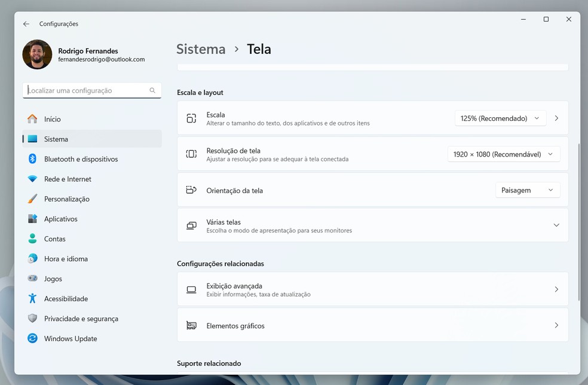The image size is (588, 385).
Task: Click Sistema breadcrumb link in header
Action: coord(201,49)
